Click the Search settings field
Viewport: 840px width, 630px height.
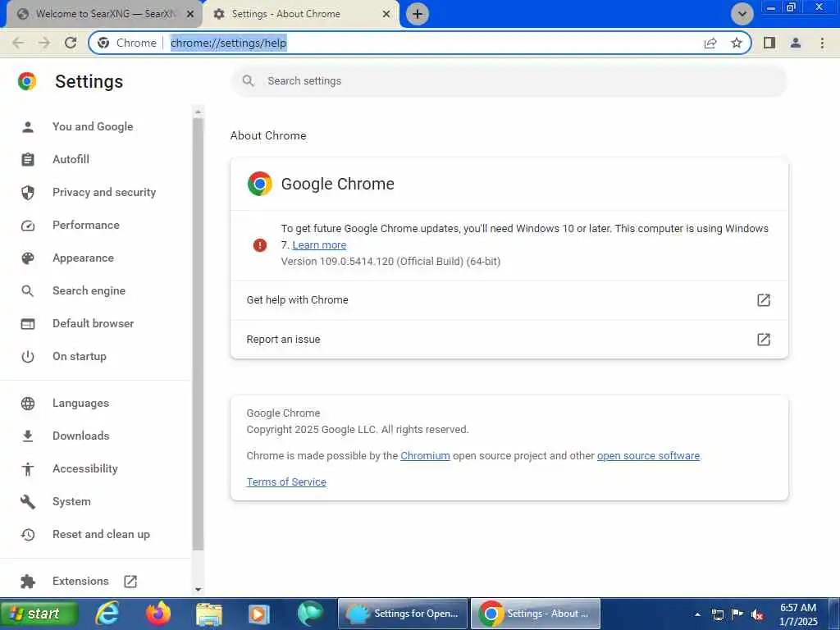[509, 81]
